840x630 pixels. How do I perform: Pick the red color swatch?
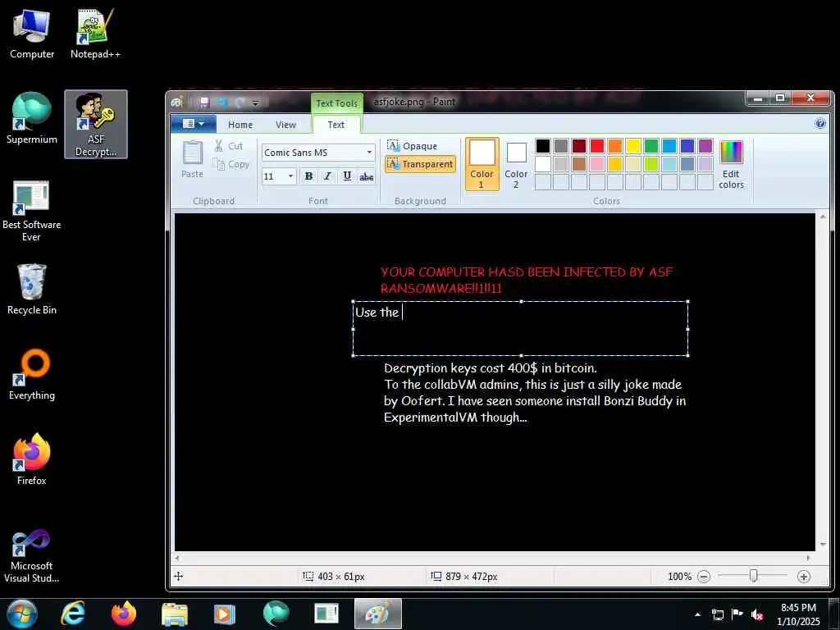pos(597,146)
